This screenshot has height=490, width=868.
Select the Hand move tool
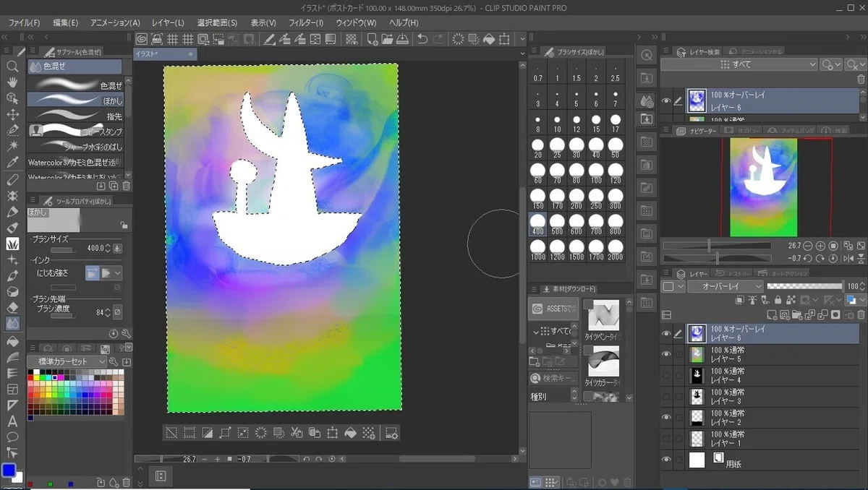[12, 82]
